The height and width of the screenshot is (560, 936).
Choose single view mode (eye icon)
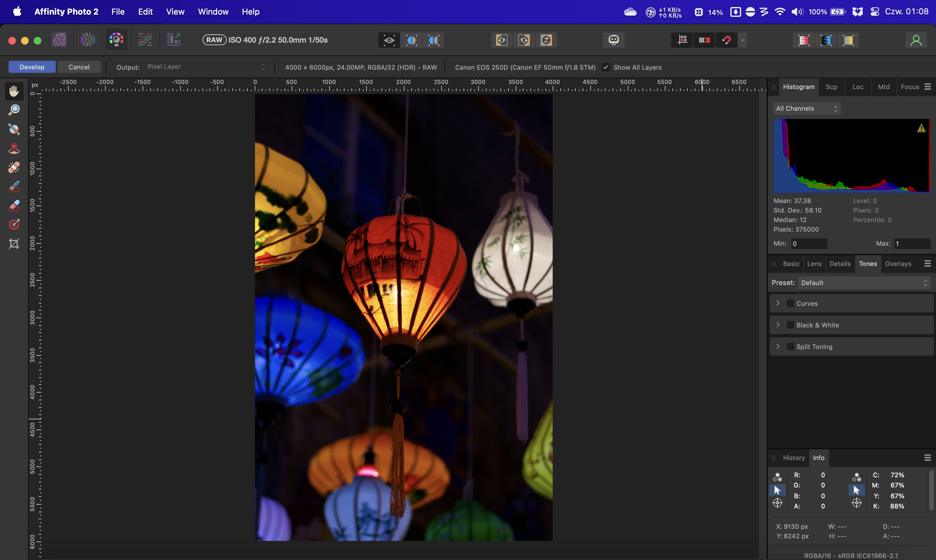pyautogui.click(x=389, y=40)
